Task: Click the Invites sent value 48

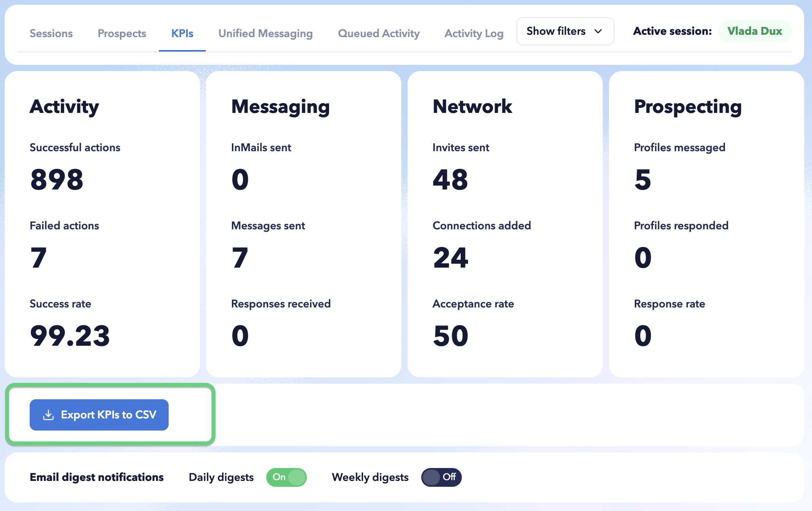Action: (451, 180)
